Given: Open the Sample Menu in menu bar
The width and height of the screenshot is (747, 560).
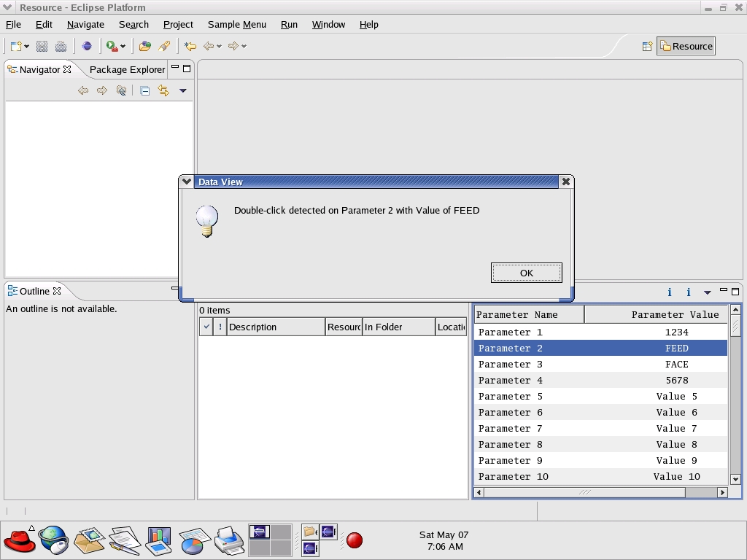Looking at the screenshot, I should [236, 24].
